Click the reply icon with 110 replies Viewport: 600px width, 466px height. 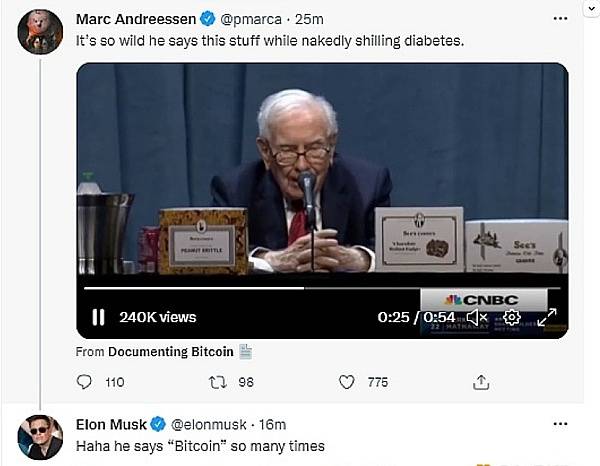click(x=85, y=382)
